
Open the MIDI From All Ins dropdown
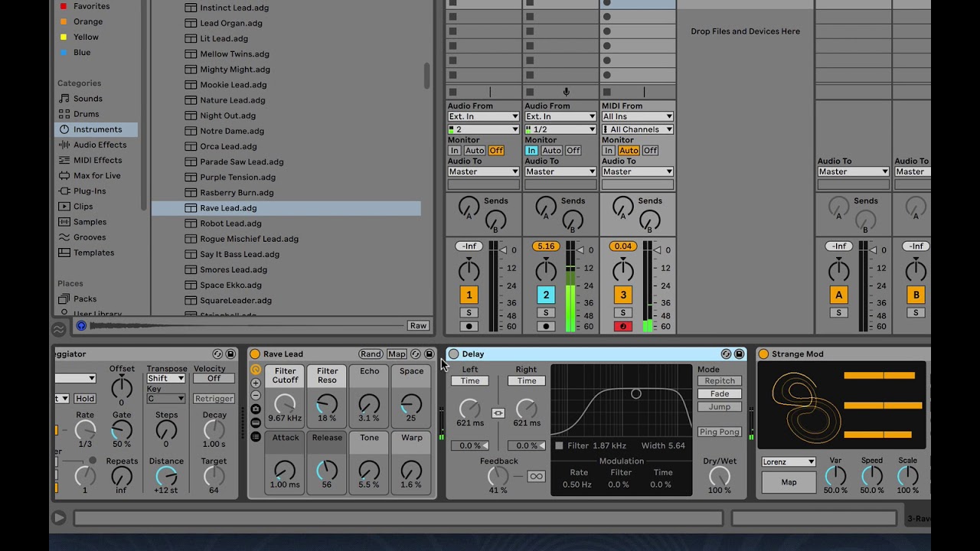point(637,117)
